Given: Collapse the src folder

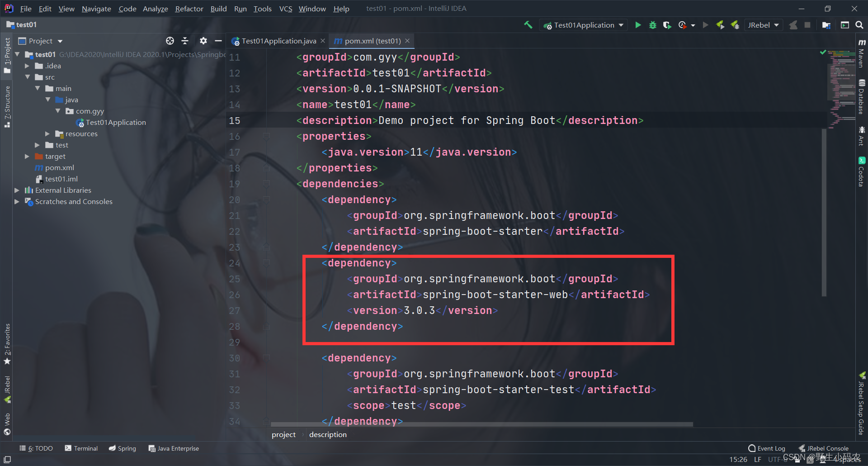Looking at the screenshot, I should (28, 77).
